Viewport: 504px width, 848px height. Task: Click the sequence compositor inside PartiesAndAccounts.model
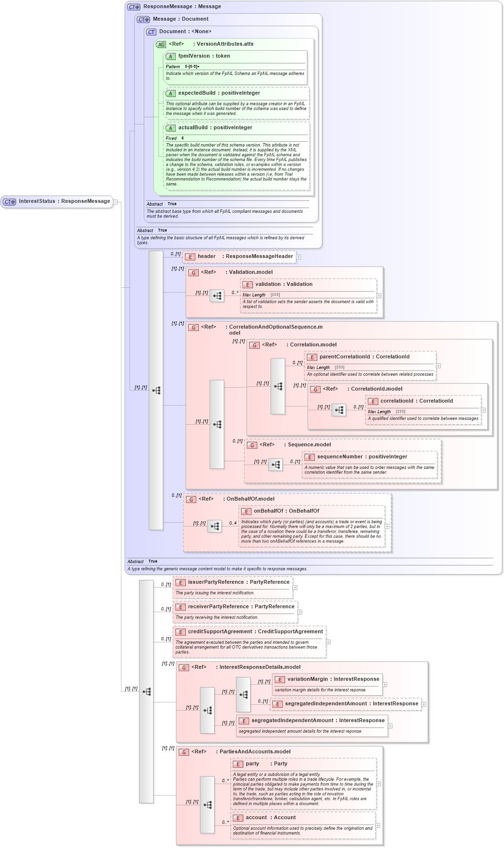tap(207, 805)
